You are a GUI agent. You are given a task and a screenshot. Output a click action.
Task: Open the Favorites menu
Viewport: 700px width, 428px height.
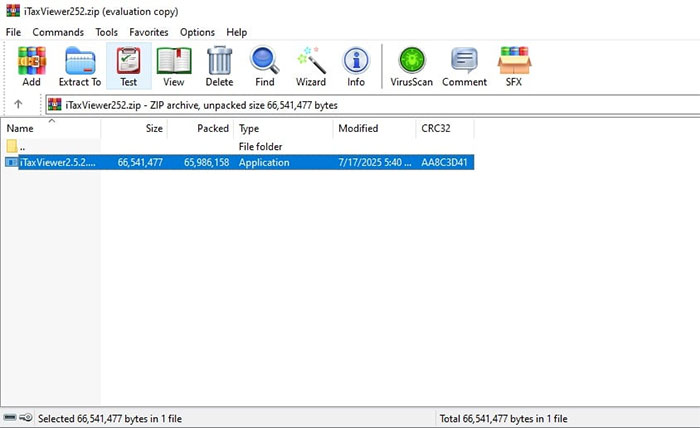148,32
